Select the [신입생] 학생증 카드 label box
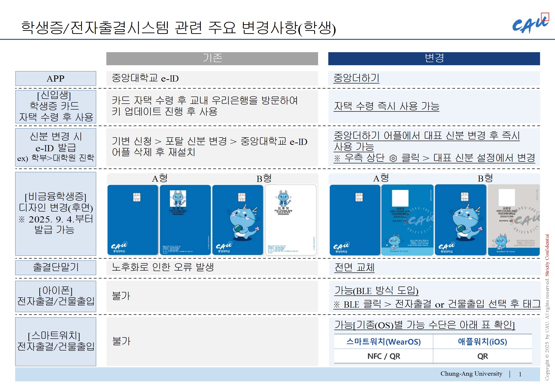Image resolution: width=555 pixels, height=392 pixels. point(56,106)
